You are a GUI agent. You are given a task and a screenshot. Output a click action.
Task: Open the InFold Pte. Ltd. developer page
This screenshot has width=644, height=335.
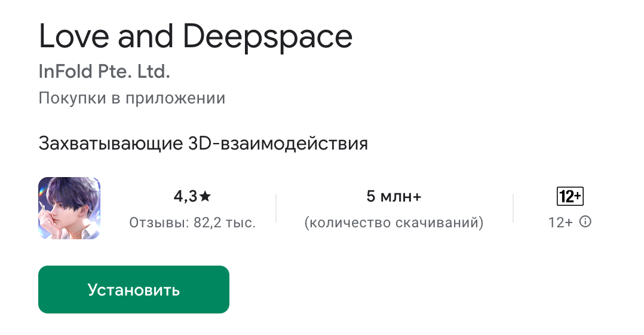[x=105, y=72]
